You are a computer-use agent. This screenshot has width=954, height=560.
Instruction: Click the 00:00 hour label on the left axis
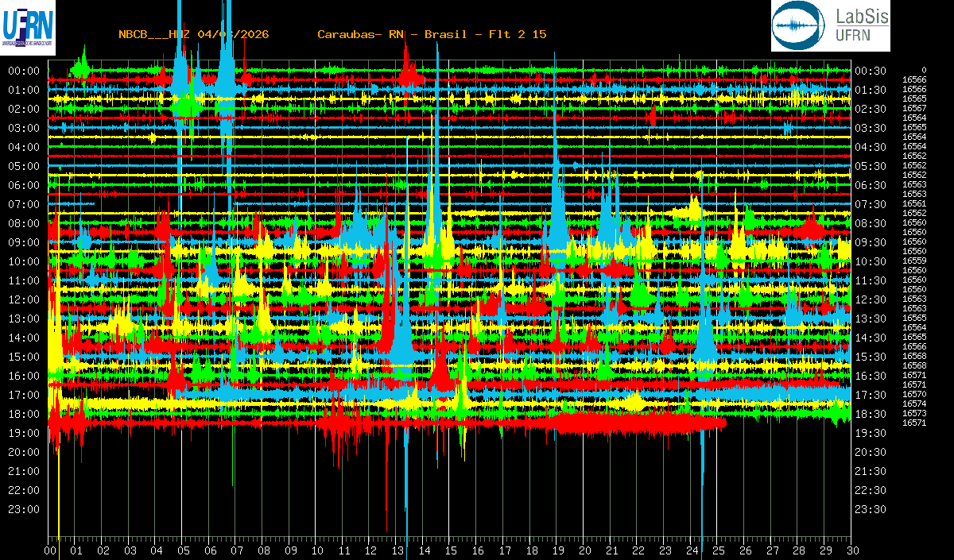point(24,71)
